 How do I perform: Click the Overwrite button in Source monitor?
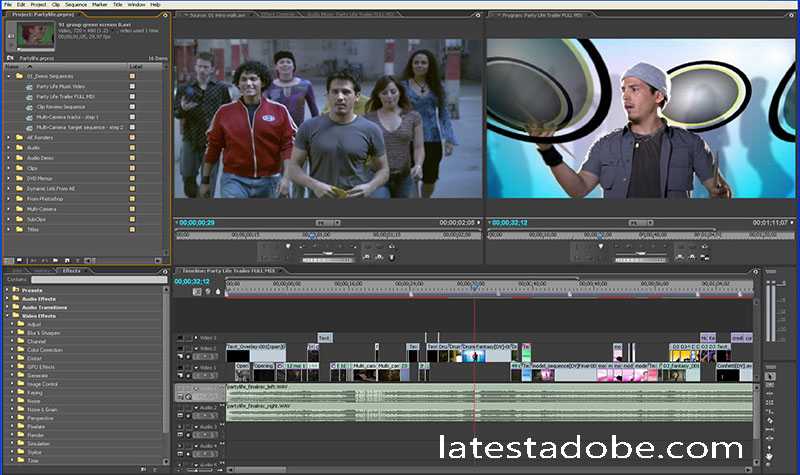tap(379, 258)
